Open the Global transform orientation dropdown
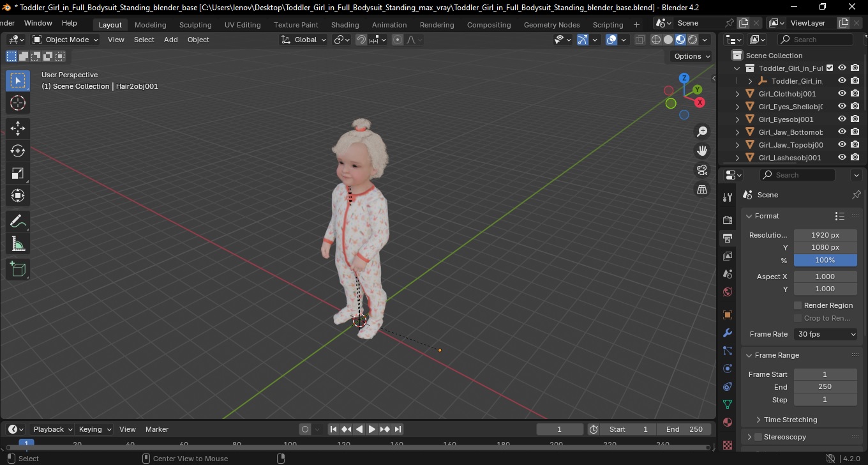This screenshot has height=465, width=868. coord(304,40)
